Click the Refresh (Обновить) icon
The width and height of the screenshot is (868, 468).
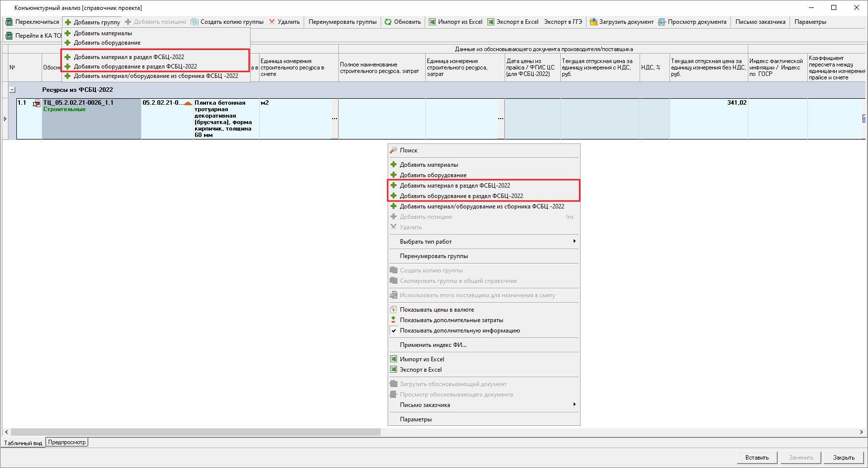point(388,22)
